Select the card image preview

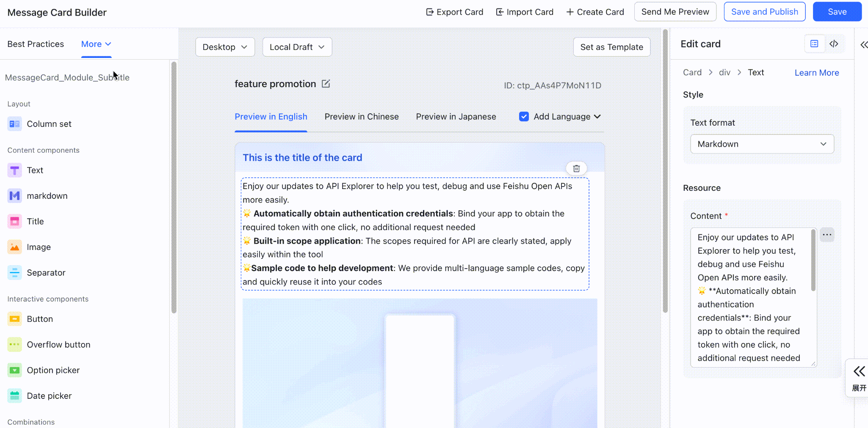click(x=420, y=363)
